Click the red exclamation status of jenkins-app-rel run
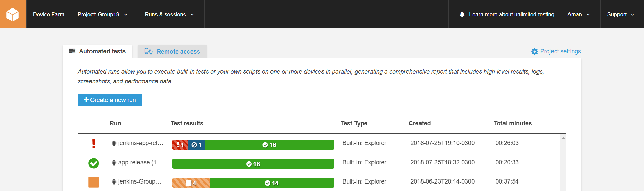 (94, 143)
